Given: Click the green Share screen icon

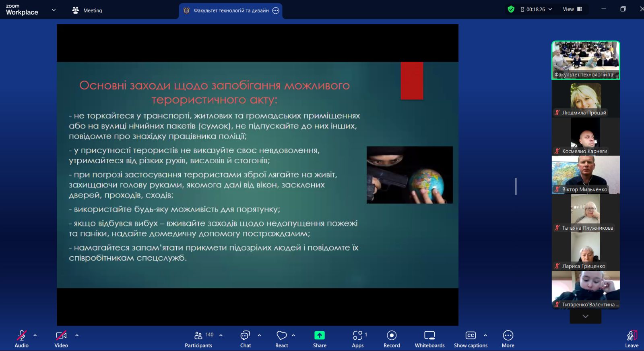Looking at the screenshot, I should (320, 336).
